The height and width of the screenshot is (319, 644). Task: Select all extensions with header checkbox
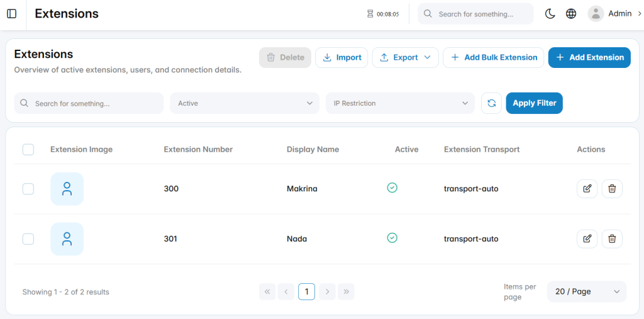(28, 150)
